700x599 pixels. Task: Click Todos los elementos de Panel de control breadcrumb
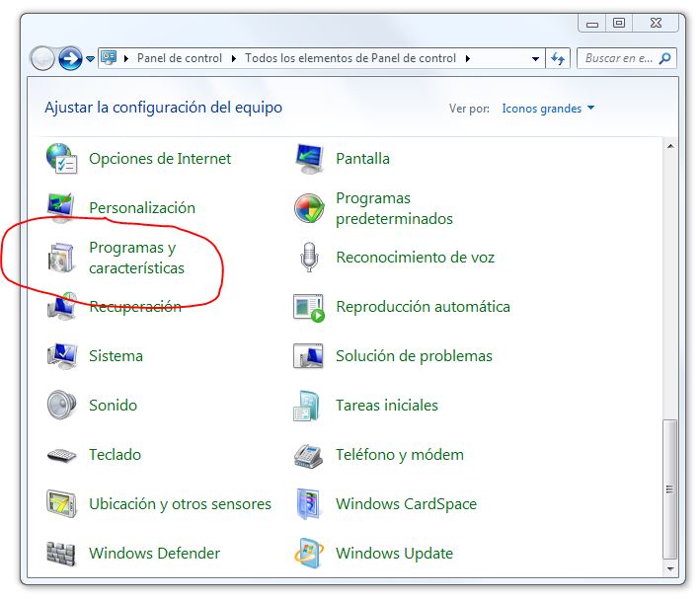click(350, 58)
